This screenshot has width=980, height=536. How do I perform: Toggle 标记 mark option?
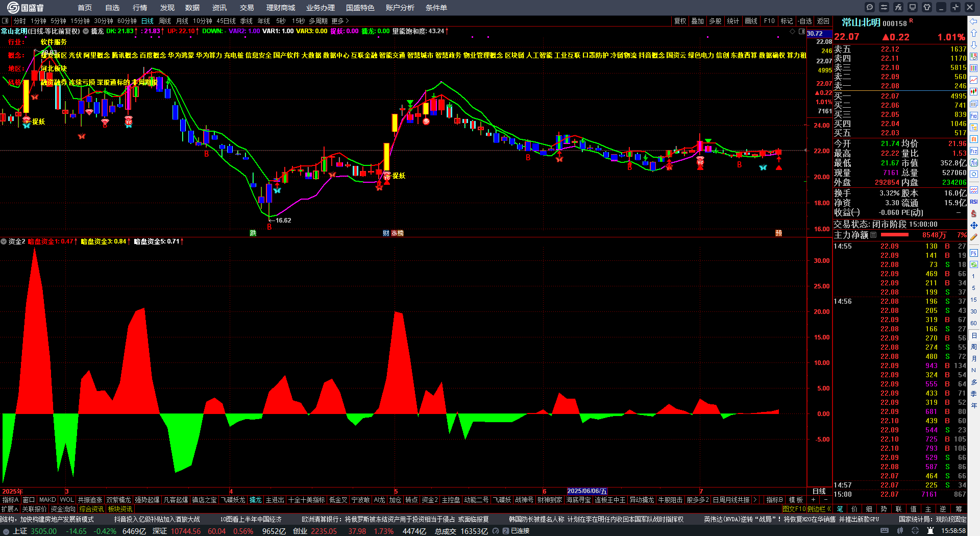[787, 21]
